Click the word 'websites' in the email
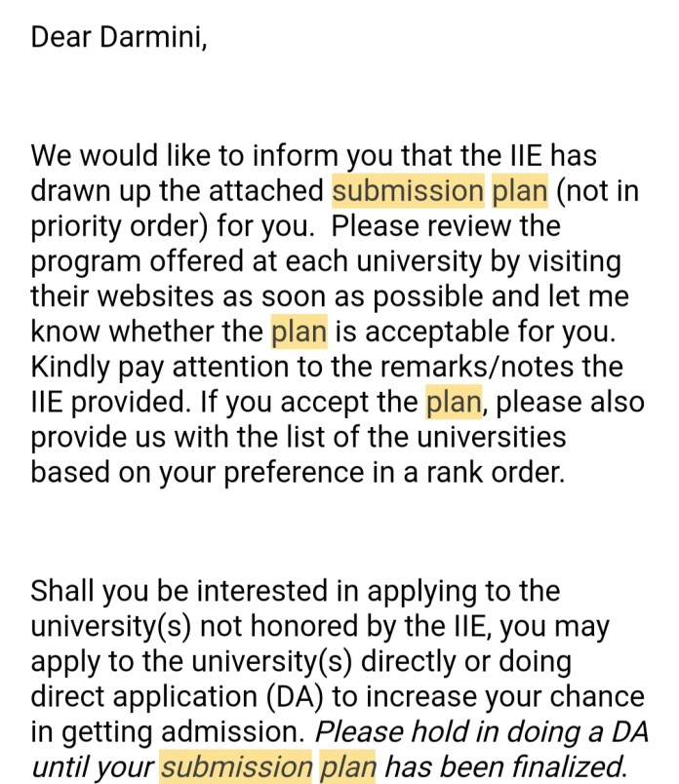Viewport: 679px width, 784px height. pos(155,296)
